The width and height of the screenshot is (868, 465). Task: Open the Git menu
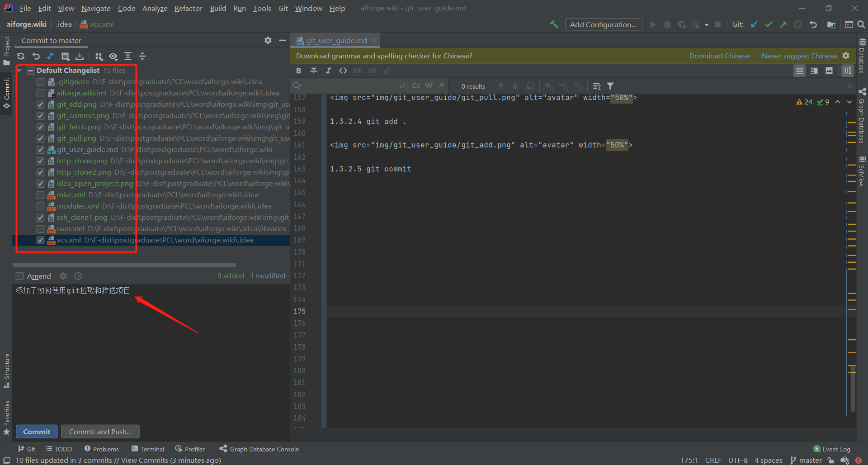point(283,8)
